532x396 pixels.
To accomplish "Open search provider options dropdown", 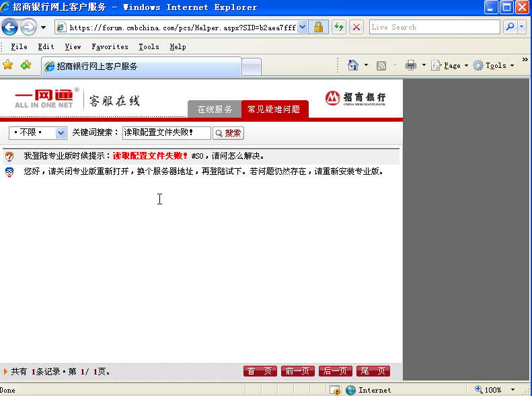I will [522, 27].
